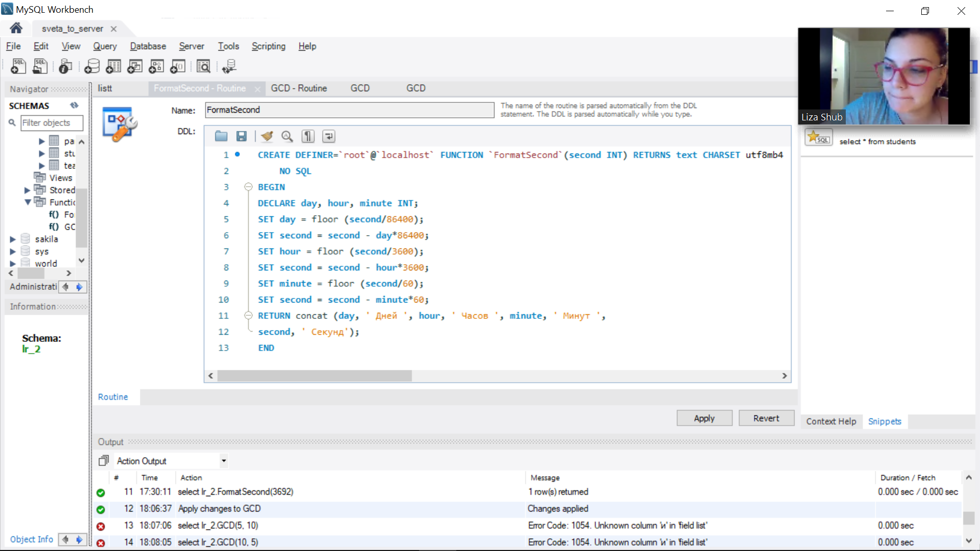Switch to the GCD - Routine tab
This screenshot has width=980, height=551.
pyautogui.click(x=299, y=88)
